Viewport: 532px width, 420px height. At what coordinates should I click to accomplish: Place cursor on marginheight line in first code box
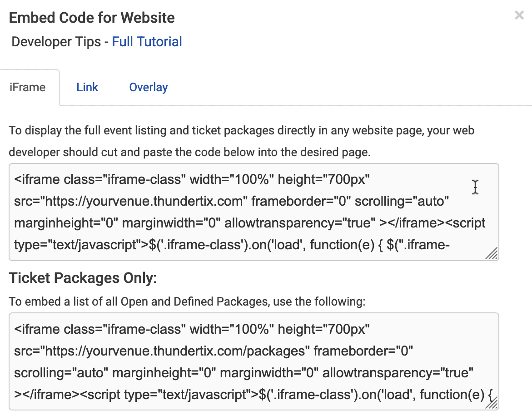[x=250, y=223]
